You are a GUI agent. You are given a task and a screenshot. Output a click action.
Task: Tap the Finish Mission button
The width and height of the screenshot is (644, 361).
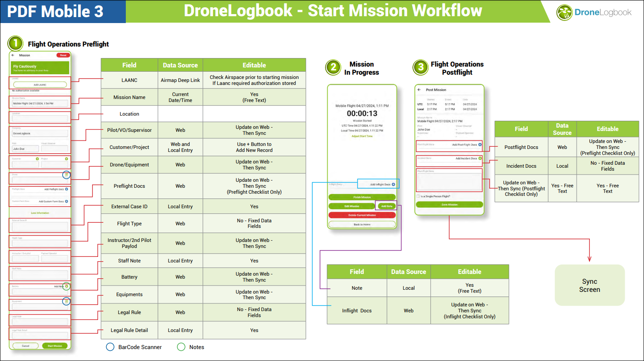pyautogui.click(x=362, y=197)
